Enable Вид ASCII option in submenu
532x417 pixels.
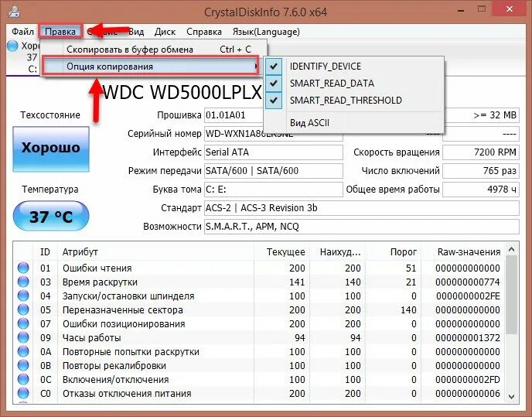click(353, 122)
